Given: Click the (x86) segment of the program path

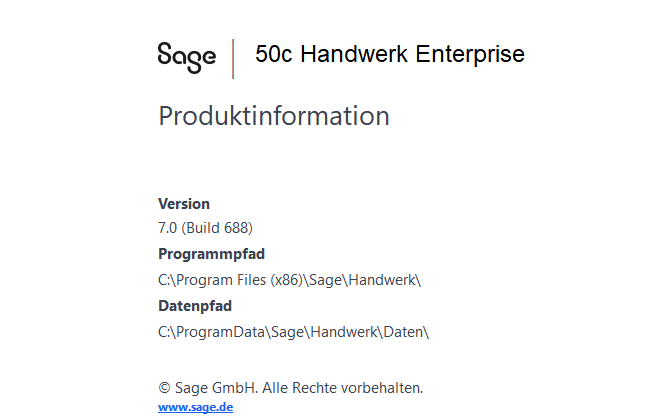Looking at the screenshot, I should [x=287, y=280].
